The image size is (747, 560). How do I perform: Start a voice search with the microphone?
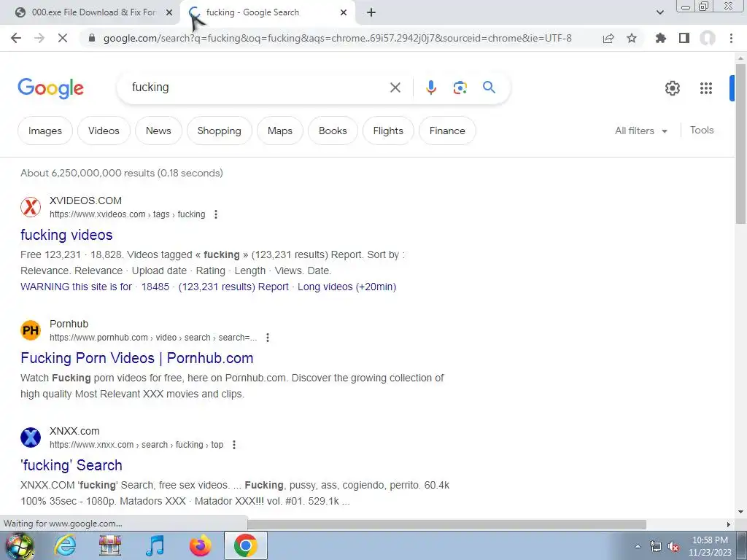click(430, 87)
